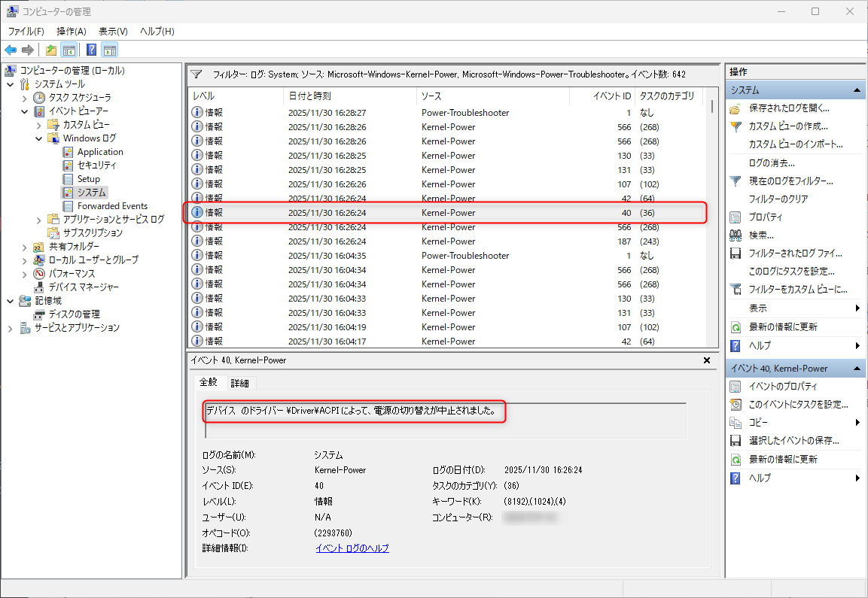Collapse the システム action section
Image resolution: width=868 pixels, height=598 pixels.
click(x=859, y=90)
